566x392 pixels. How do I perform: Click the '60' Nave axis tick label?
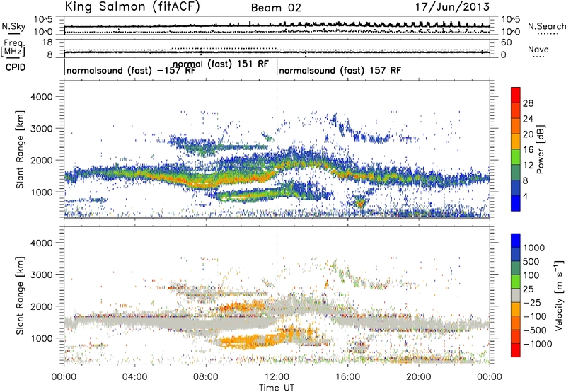(506, 42)
